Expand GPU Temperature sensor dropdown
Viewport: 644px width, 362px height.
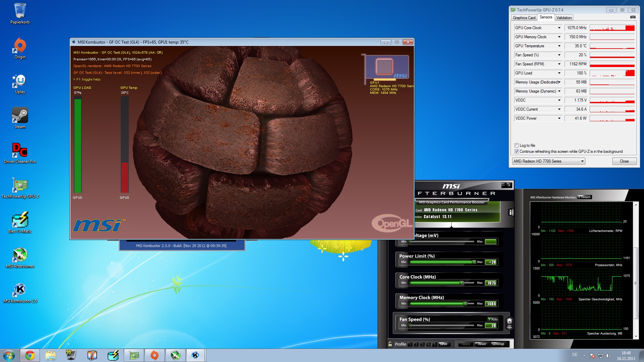pos(559,46)
